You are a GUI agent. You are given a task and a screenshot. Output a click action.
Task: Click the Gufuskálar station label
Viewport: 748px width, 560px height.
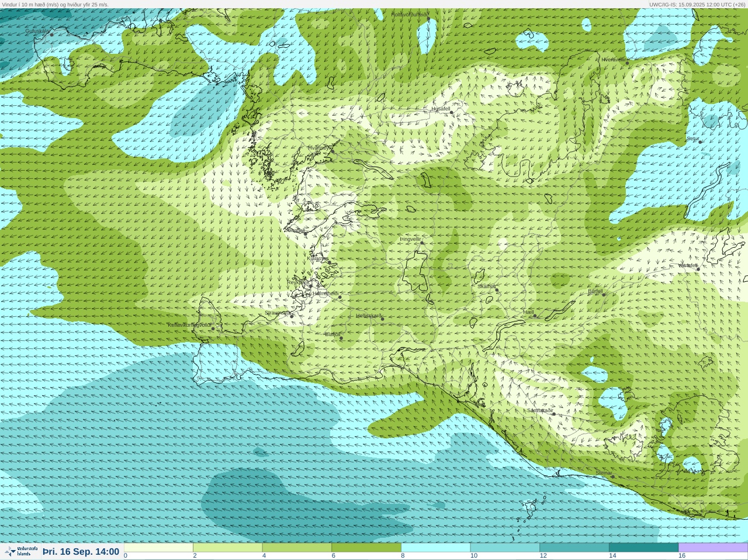[x=37, y=31]
